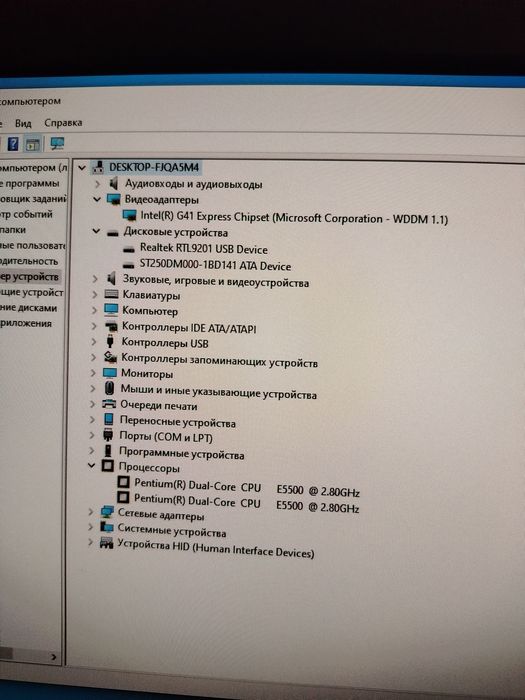
Task: Select Переносные устройства category label
Action: tap(178, 421)
